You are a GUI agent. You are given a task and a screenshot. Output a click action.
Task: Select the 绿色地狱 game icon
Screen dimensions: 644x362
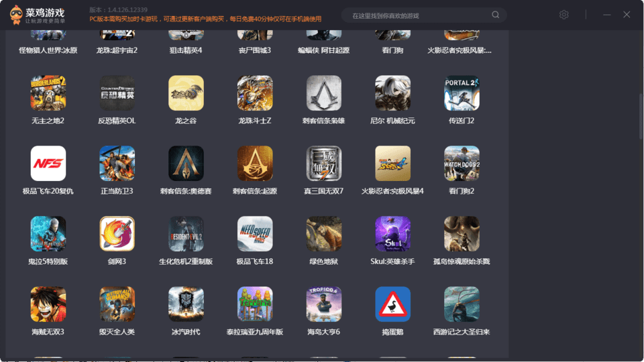323,233
